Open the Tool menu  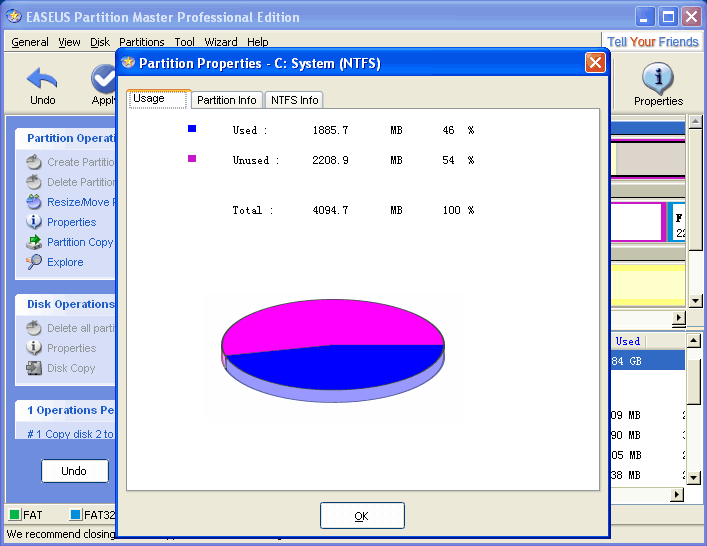pos(184,42)
